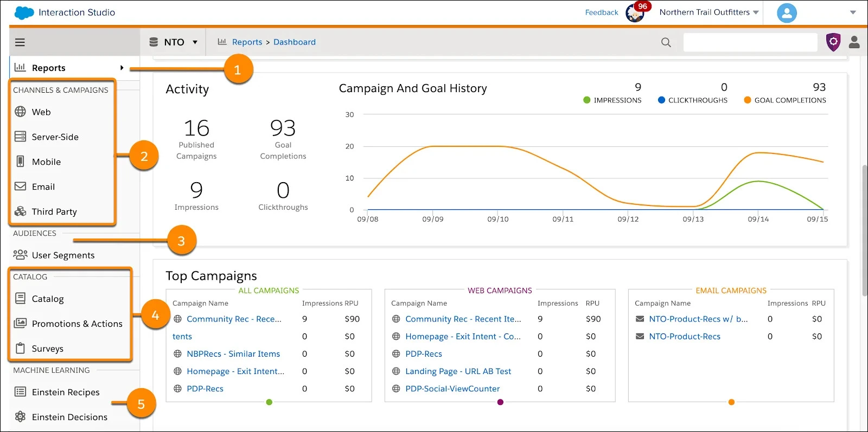
Task: Open User Segments in the sidebar
Action: click(63, 255)
